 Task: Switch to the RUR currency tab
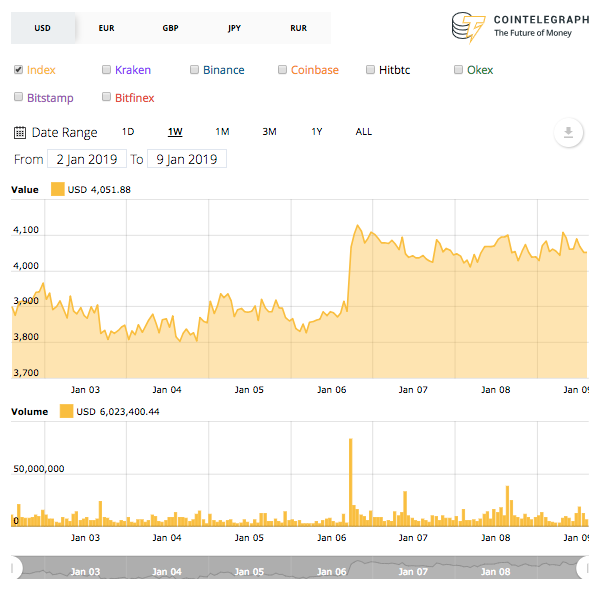(x=299, y=28)
